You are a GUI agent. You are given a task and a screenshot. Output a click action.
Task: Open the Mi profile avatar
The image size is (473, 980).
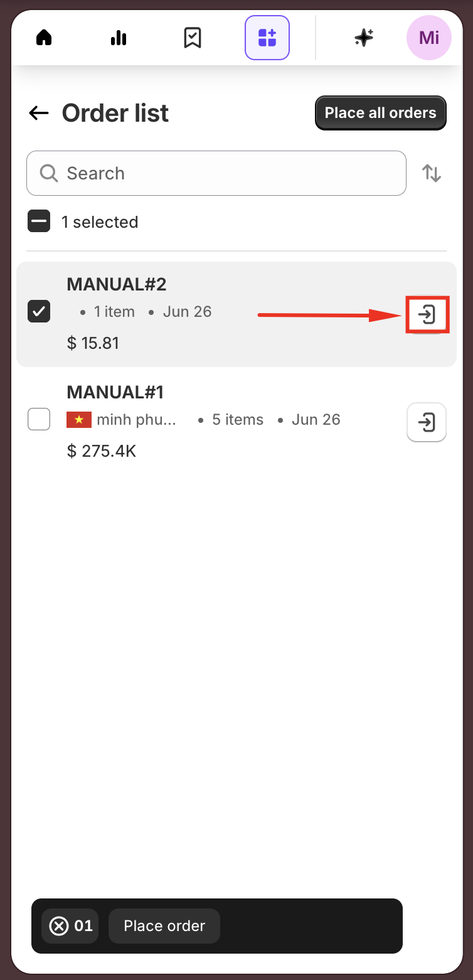click(429, 38)
